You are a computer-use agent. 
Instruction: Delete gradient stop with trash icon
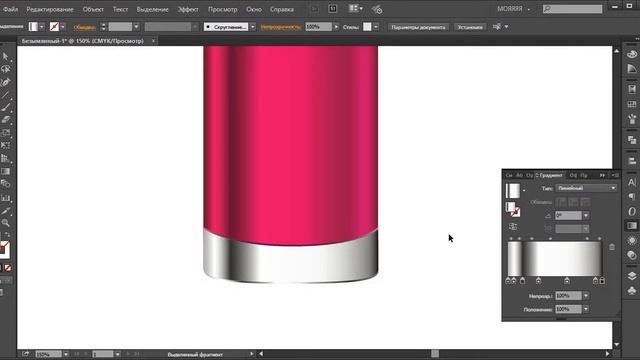(x=612, y=247)
